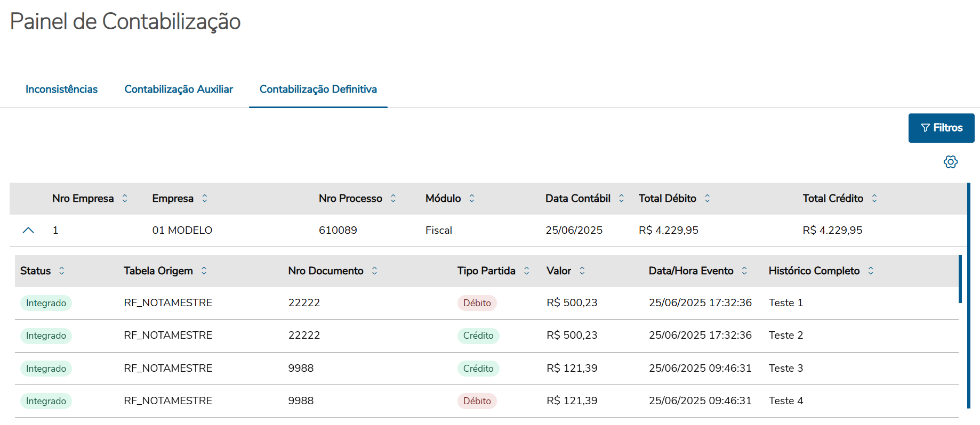Screen dimensions: 980x425
Task: Sort by Data Contábil column
Action: click(x=622, y=198)
